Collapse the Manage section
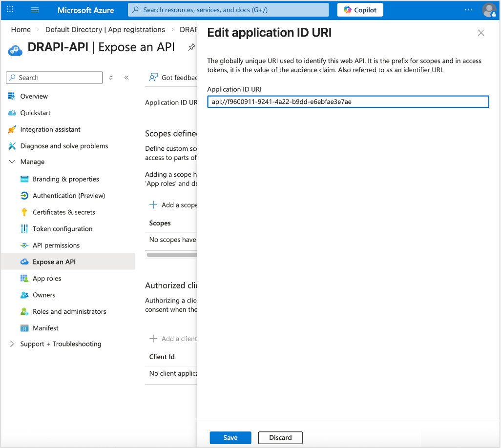Viewport: 501px width, 448px height. (x=12, y=162)
